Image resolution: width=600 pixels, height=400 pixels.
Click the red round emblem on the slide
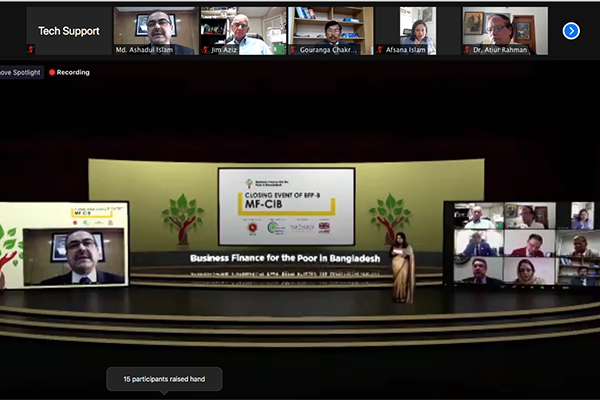coord(253,228)
